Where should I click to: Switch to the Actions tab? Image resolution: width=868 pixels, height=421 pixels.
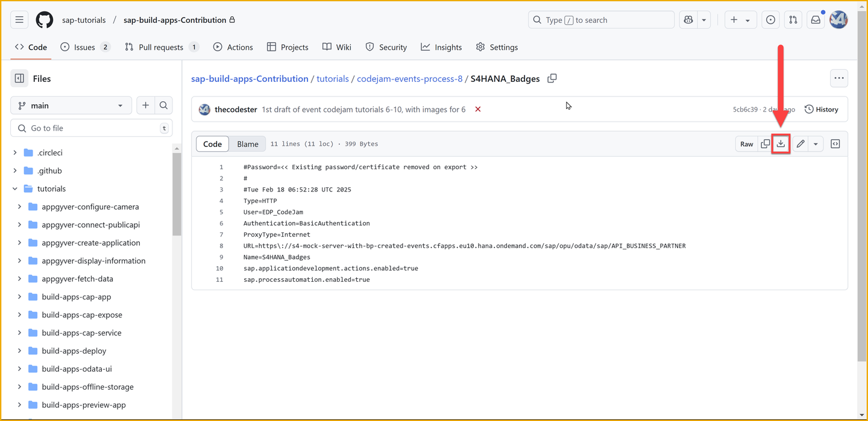[x=233, y=47]
